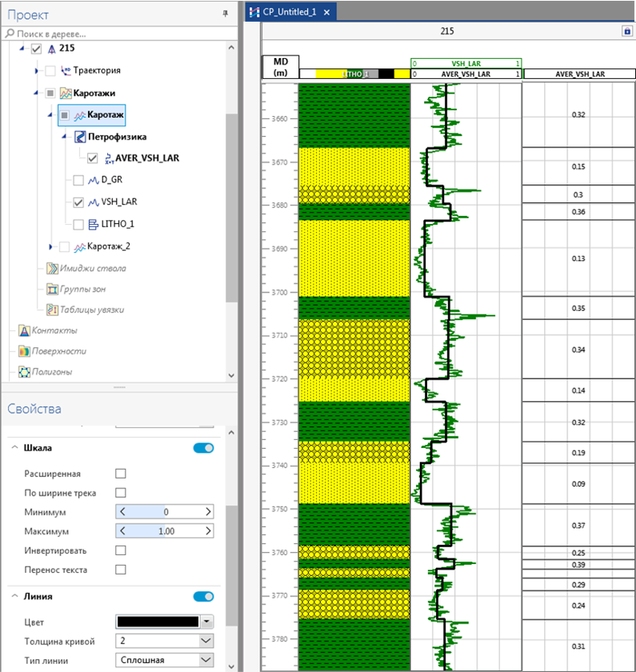
Task: Click the Петрофизика folder icon
Action: click(80, 137)
